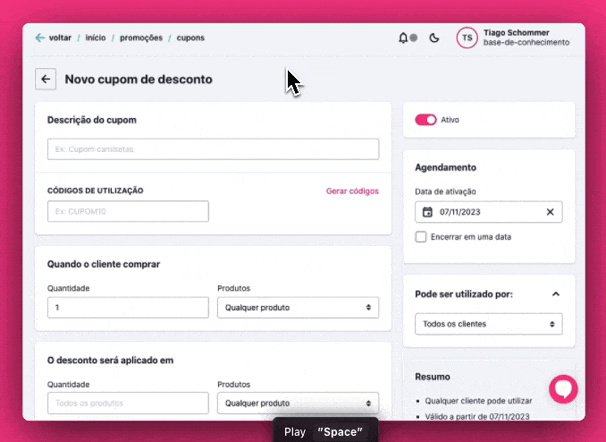Screen dimensions: 606x442
Task: Open the TS user avatar
Action: [x=467, y=38]
